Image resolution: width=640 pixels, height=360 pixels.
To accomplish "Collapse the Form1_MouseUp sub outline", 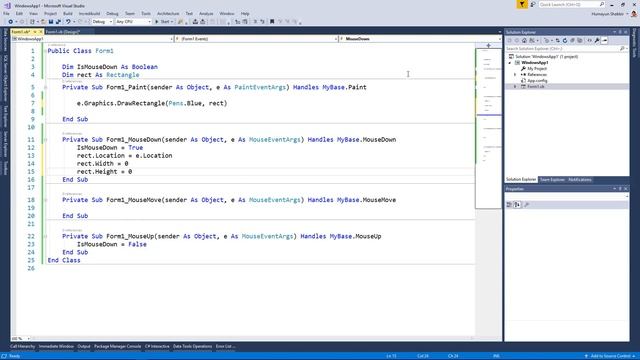I will 45,236.
